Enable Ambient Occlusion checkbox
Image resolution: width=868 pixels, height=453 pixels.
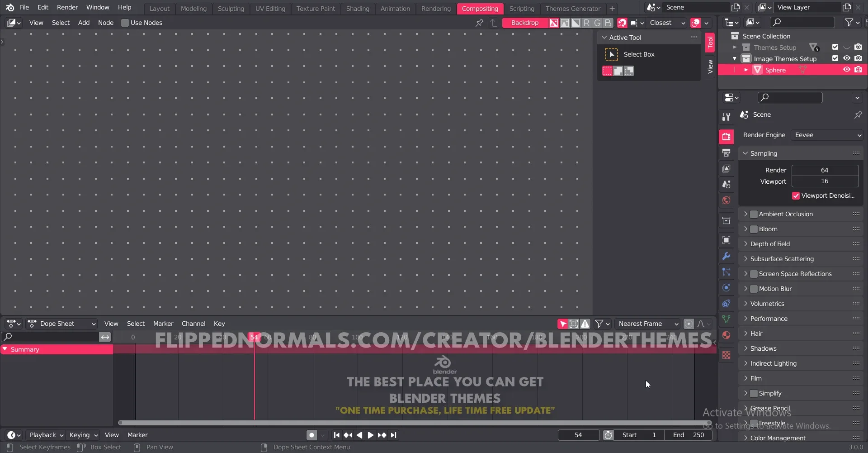(754, 214)
